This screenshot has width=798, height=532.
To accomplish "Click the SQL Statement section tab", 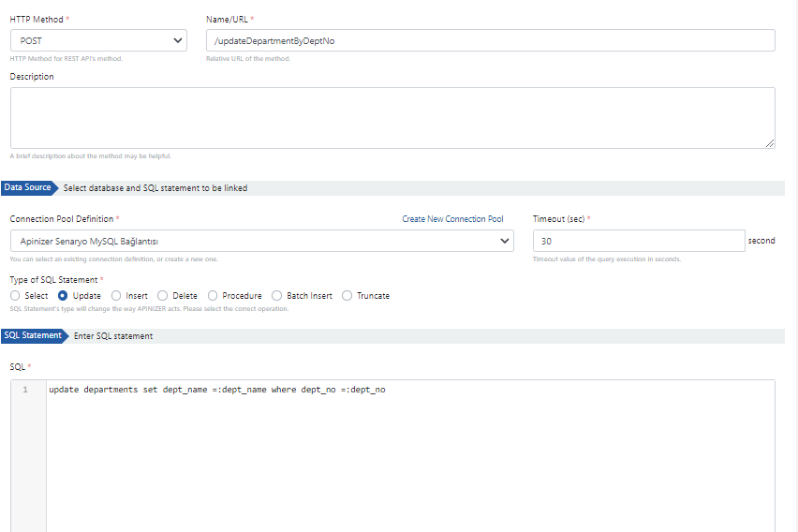I will tap(33, 335).
